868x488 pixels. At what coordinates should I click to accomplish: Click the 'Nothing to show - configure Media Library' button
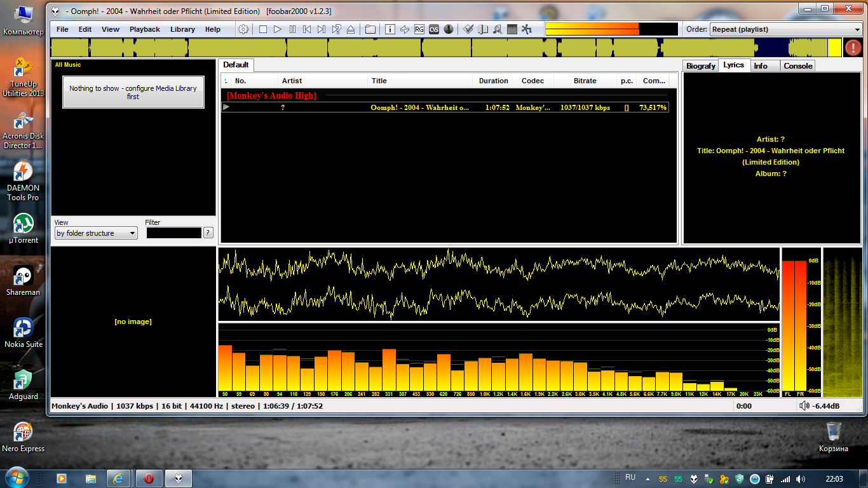pyautogui.click(x=133, y=92)
